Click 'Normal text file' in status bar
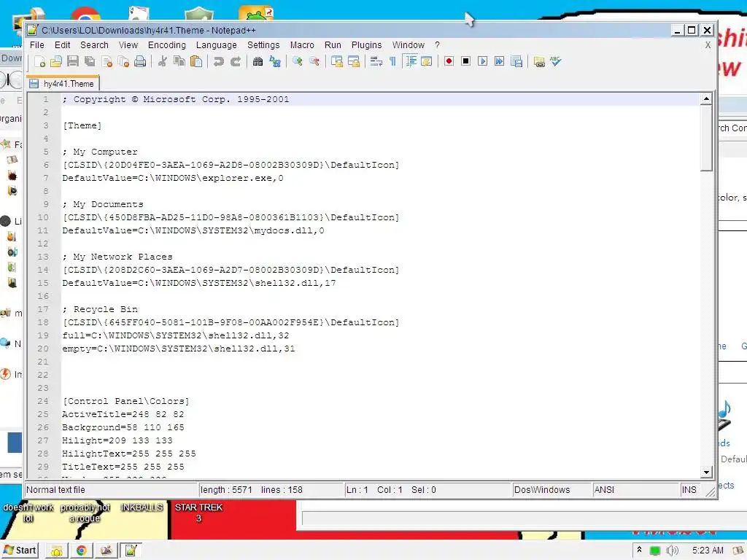747x560 pixels. (55, 490)
